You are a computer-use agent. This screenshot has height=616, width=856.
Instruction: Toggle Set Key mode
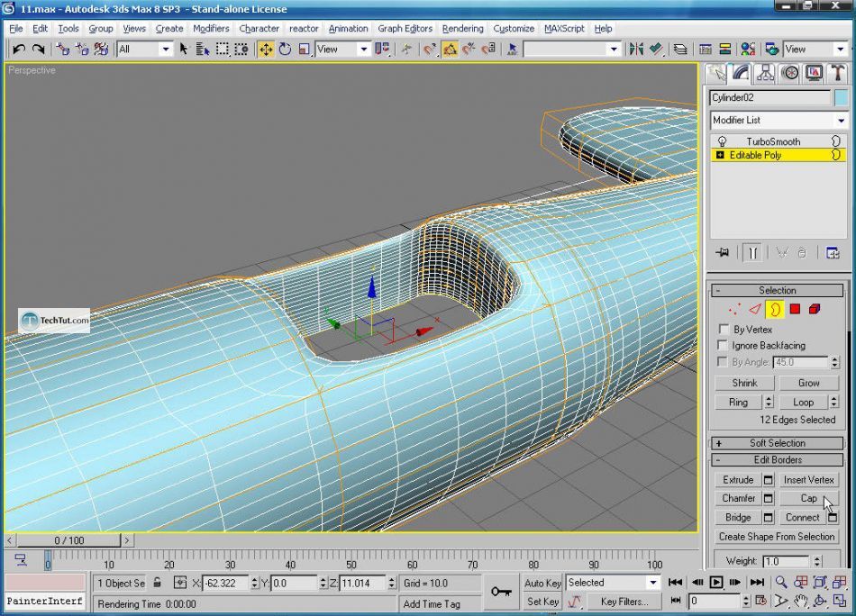click(542, 602)
